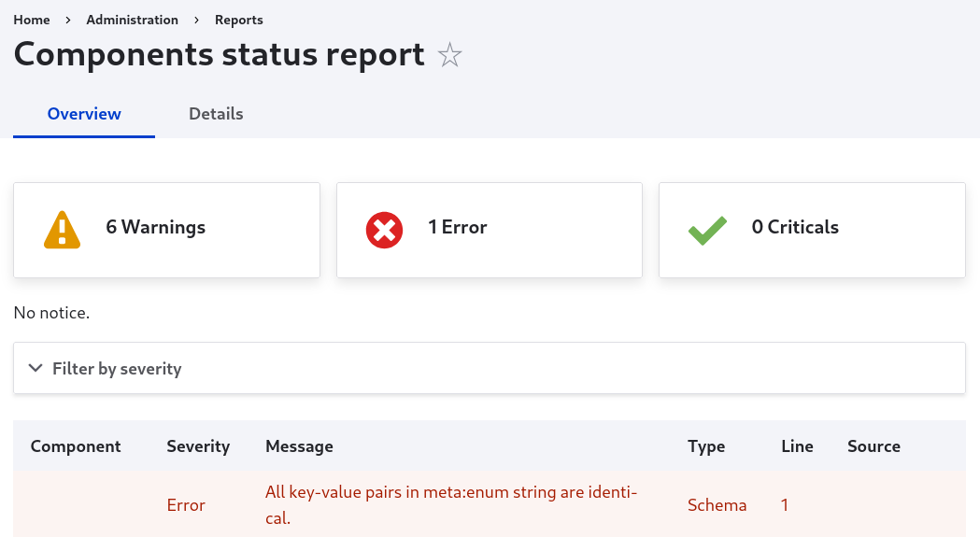The width and height of the screenshot is (980, 537).
Task: Click the Component column header
Action: coord(76,446)
